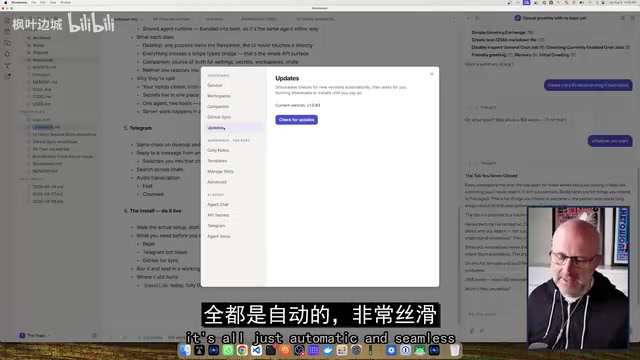Open Agent Voice settings
This screenshot has height=360, width=640.
tap(218, 236)
